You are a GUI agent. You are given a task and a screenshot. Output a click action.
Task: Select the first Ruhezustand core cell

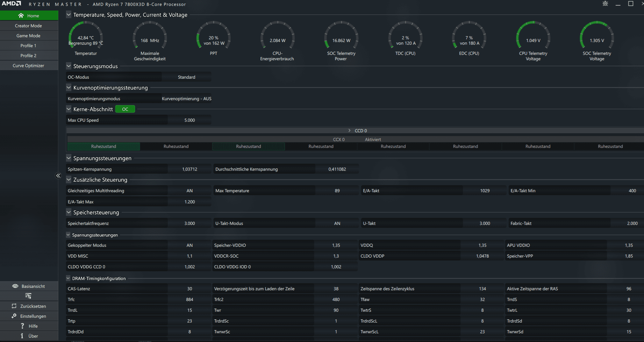click(x=104, y=146)
